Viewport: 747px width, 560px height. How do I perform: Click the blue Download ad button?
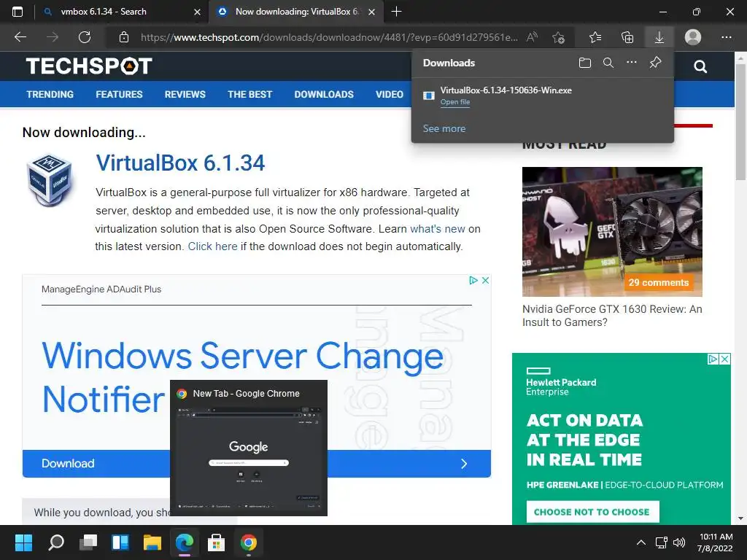pos(256,463)
